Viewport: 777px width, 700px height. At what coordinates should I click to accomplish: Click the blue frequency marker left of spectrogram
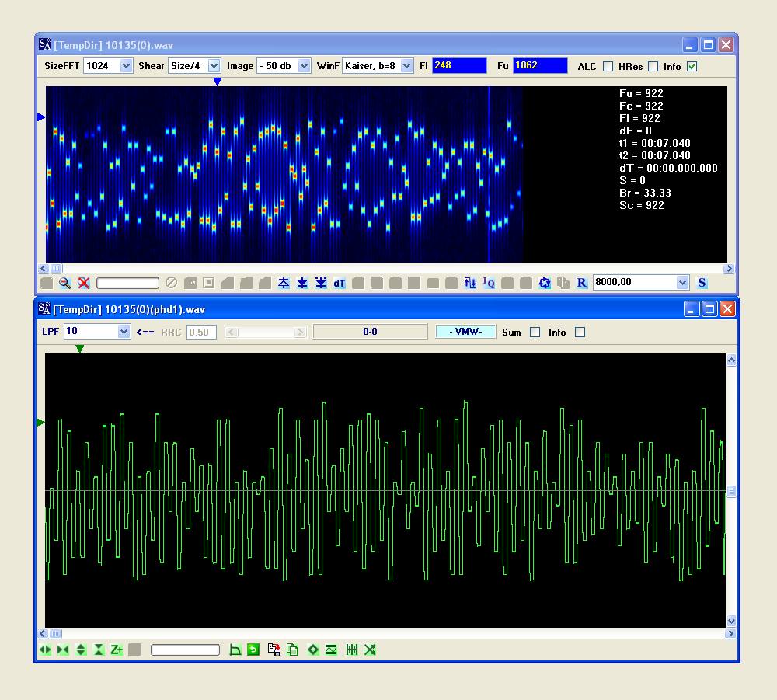42,117
